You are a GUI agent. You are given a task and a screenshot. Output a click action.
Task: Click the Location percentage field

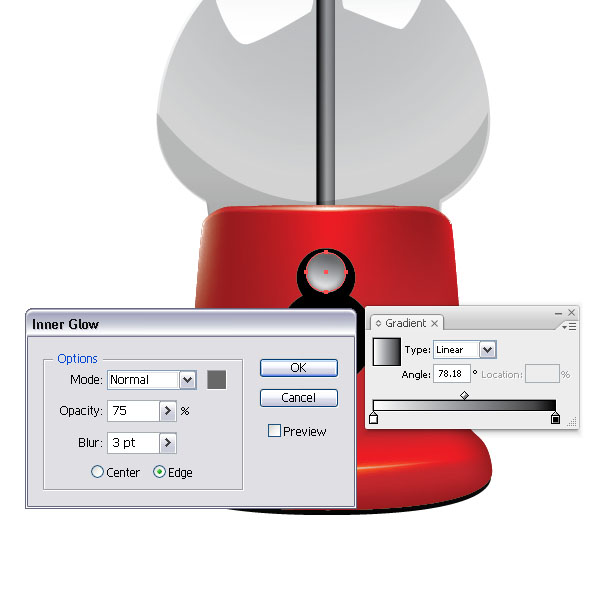542,373
